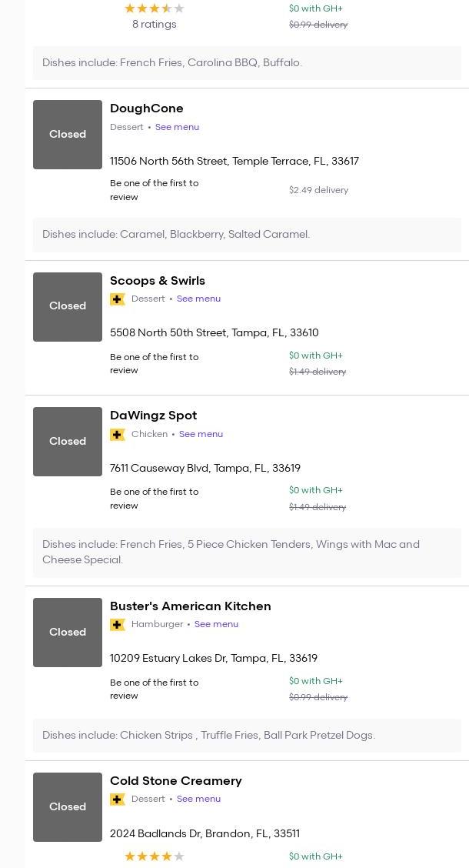The width and height of the screenshot is (469, 868).
Task: Select the Cold Stone Creamery title
Action: (x=175, y=781)
